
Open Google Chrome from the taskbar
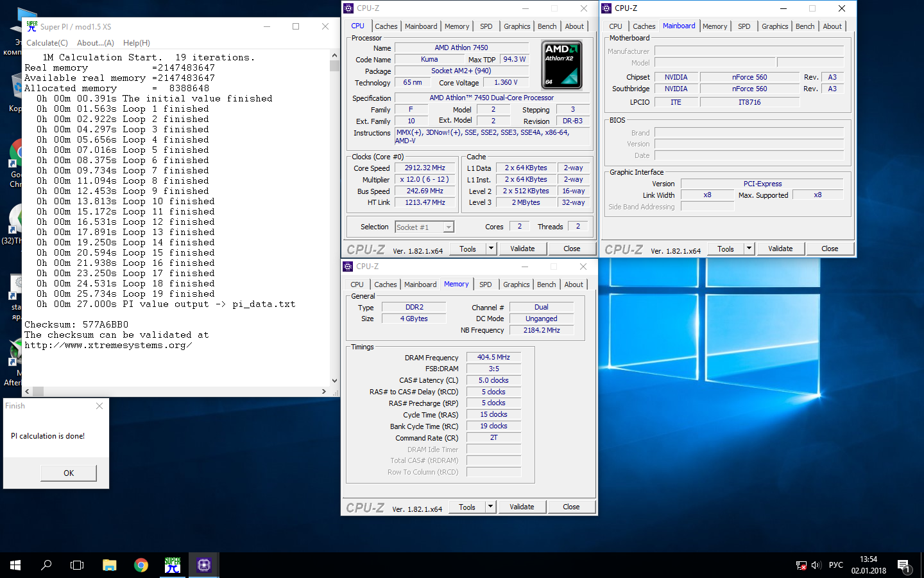(x=141, y=565)
